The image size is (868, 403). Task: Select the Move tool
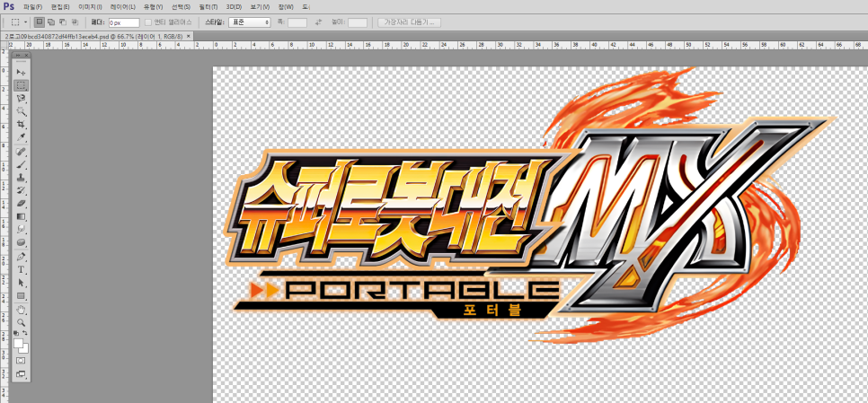click(x=21, y=72)
